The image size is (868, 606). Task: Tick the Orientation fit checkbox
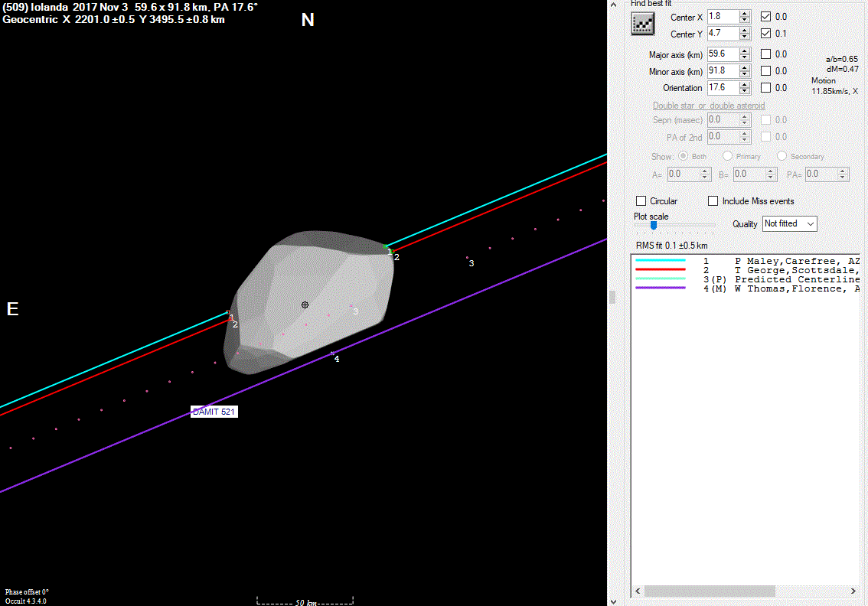[x=765, y=88]
